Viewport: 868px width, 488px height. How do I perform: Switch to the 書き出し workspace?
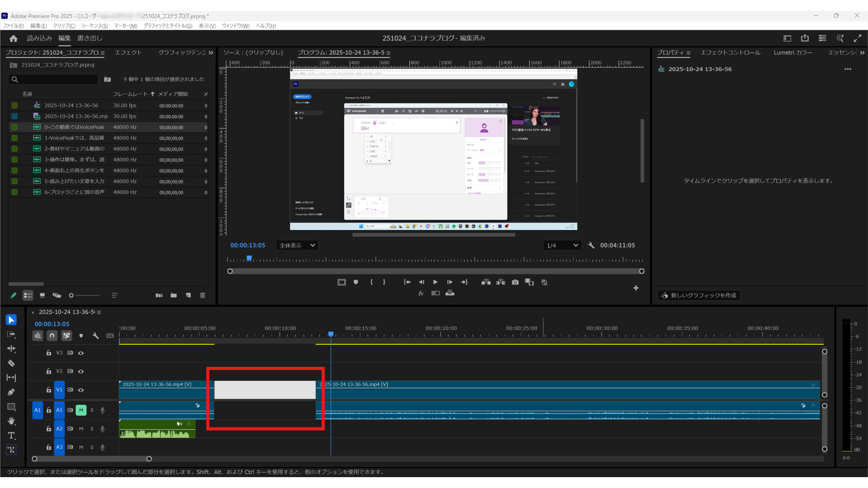pos(90,38)
